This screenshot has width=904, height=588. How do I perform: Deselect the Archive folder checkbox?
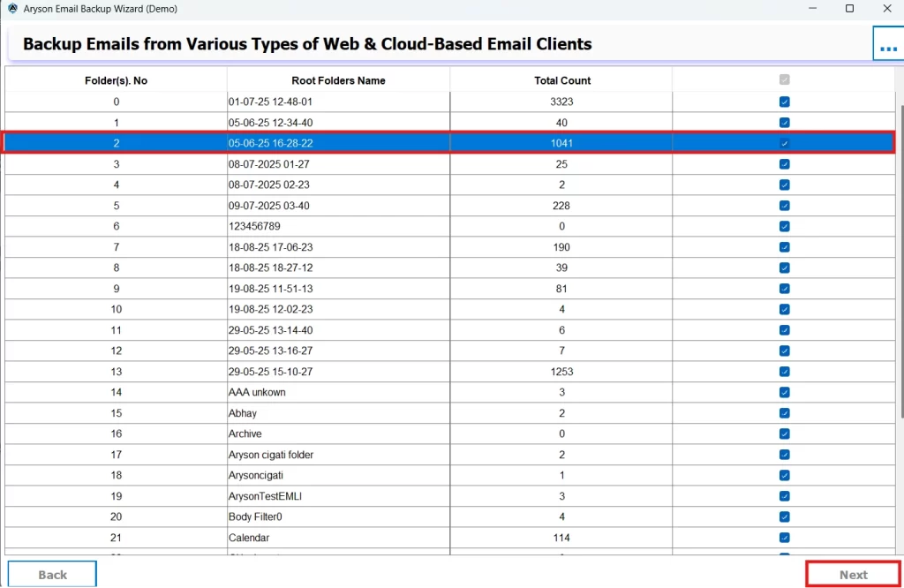784,433
